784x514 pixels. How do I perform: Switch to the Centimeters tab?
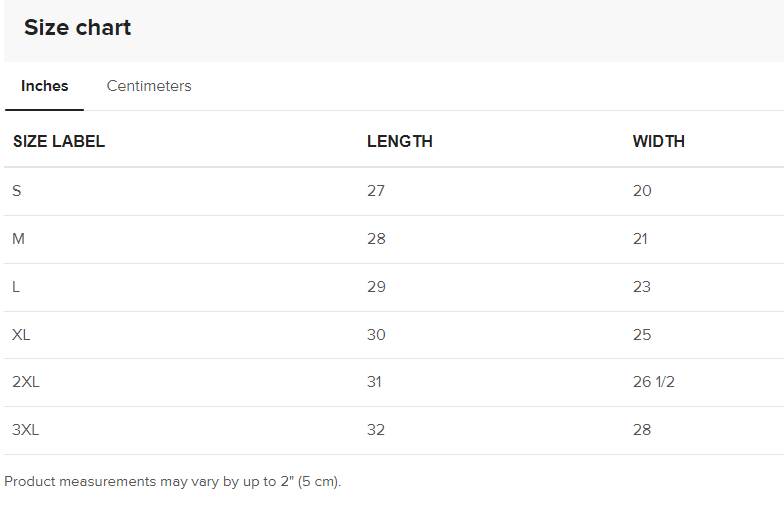pos(149,86)
